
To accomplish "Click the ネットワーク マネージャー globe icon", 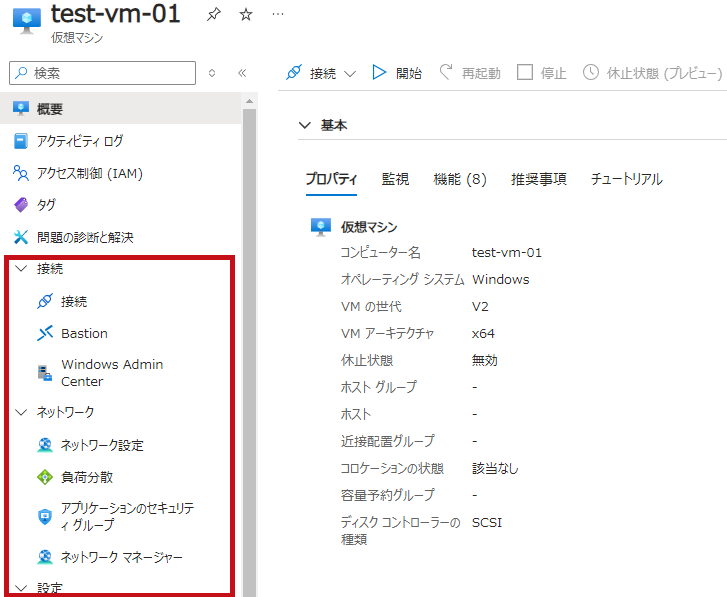I will (45, 557).
